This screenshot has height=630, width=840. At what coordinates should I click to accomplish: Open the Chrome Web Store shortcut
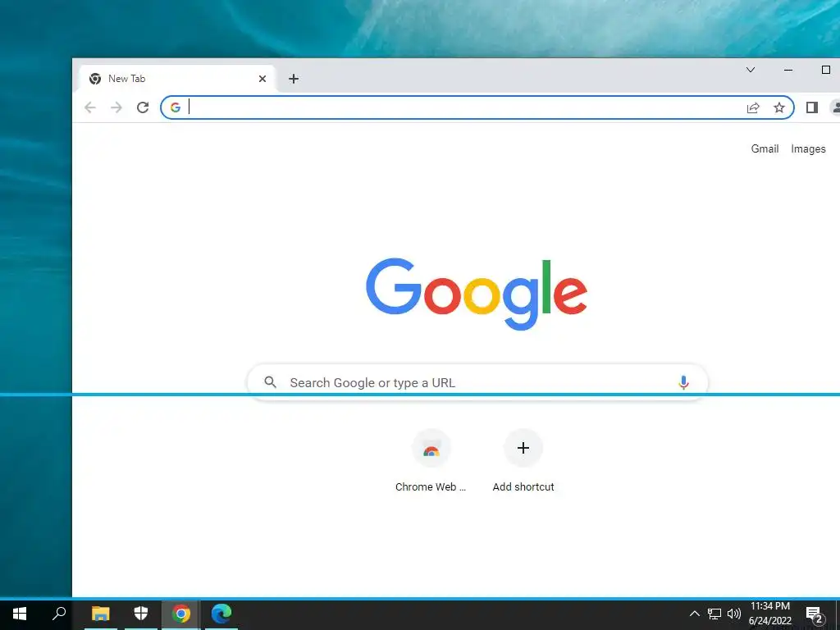coord(431,461)
